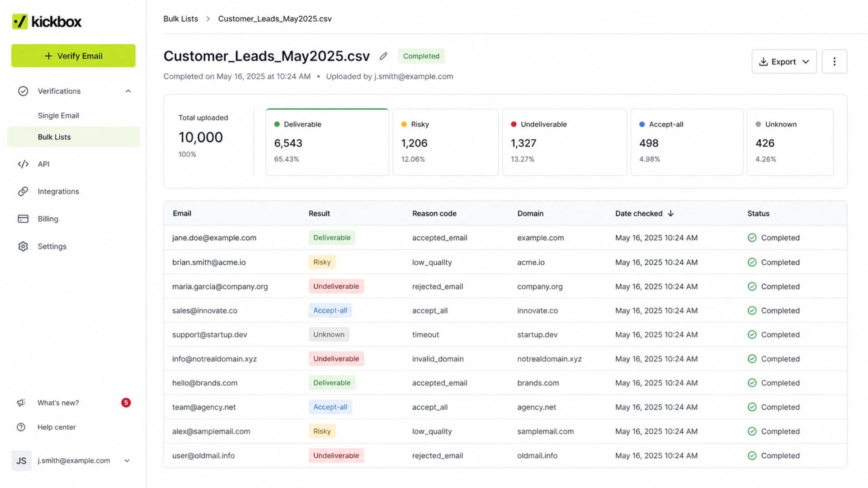The width and height of the screenshot is (868, 488).
Task: Click the email hello@brands.com
Action: [x=205, y=383]
